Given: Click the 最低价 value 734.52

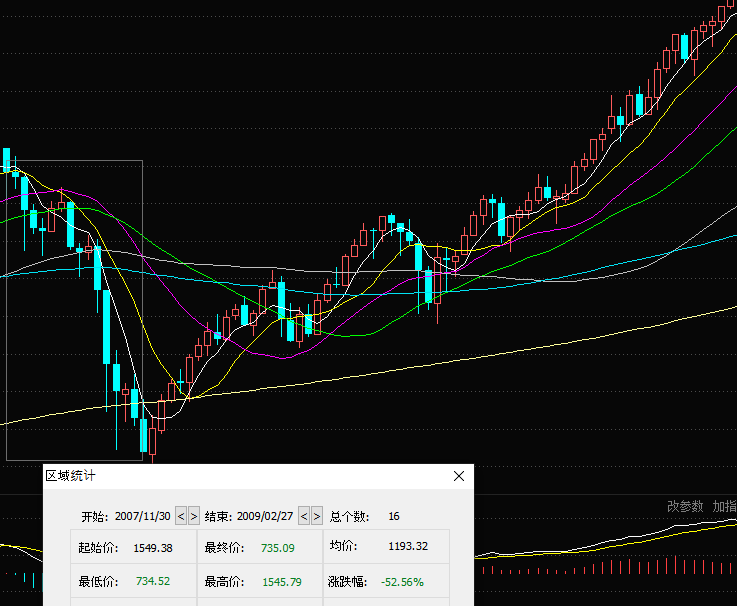Looking at the screenshot, I should click(153, 581).
